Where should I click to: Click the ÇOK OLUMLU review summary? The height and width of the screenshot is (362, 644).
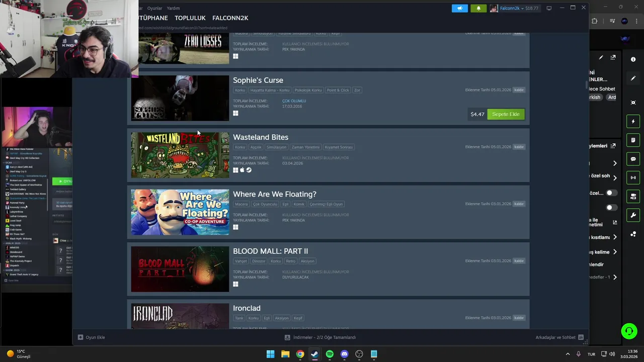pos(294,101)
